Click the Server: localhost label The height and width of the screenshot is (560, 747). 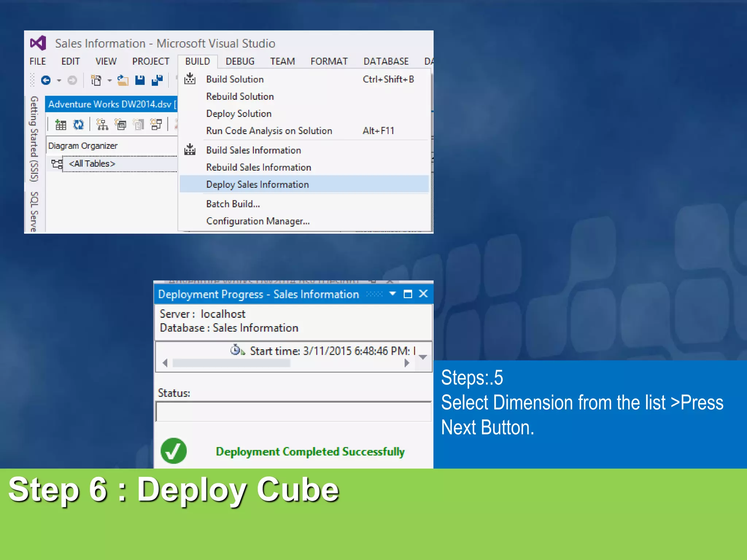point(202,314)
